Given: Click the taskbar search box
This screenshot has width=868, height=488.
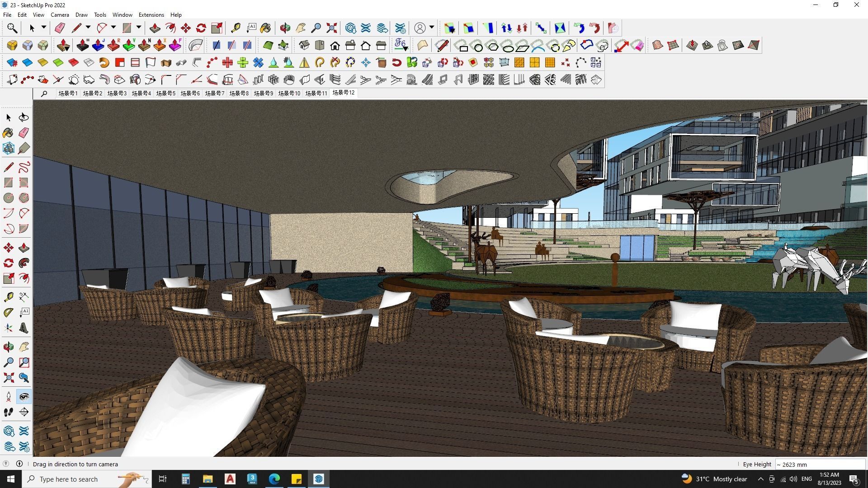Looking at the screenshot, I should tap(87, 479).
